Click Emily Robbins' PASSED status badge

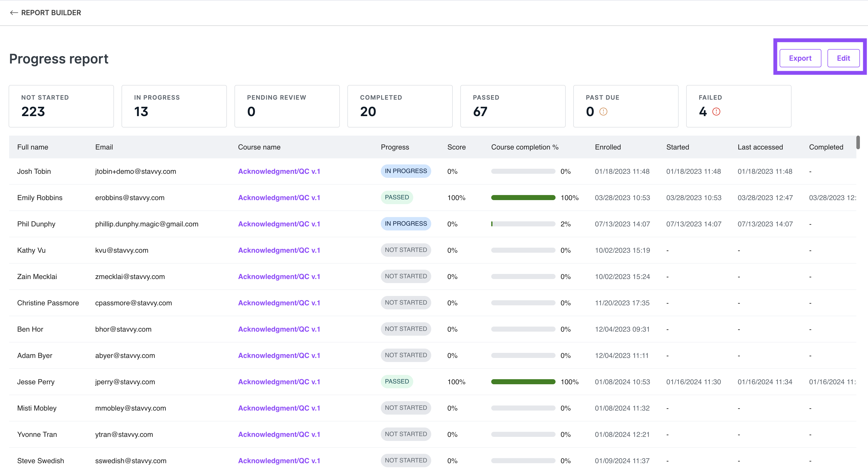[x=397, y=197]
